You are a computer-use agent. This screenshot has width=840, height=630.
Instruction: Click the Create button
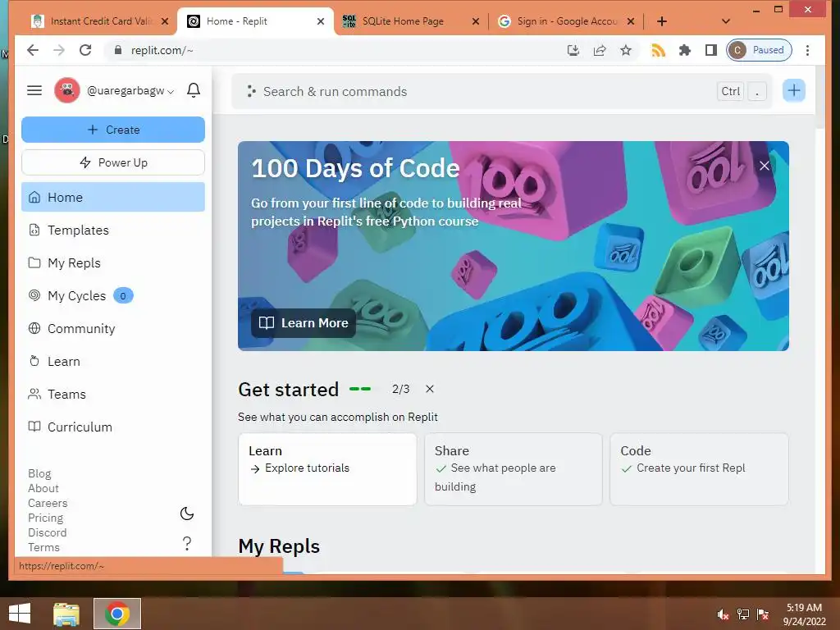[x=113, y=130]
